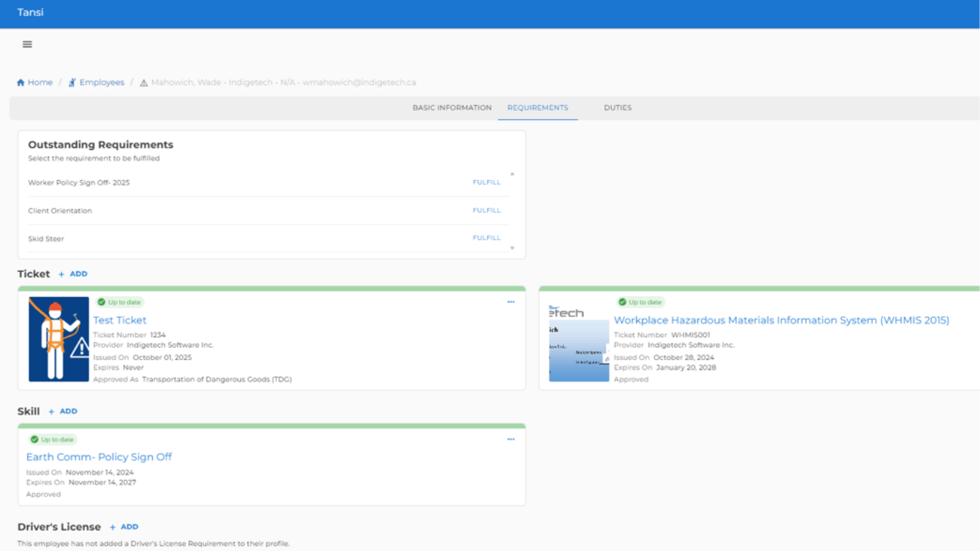The height and width of the screenshot is (551, 980).
Task: Click the Home breadcrumb link
Action: tap(35, 83)
